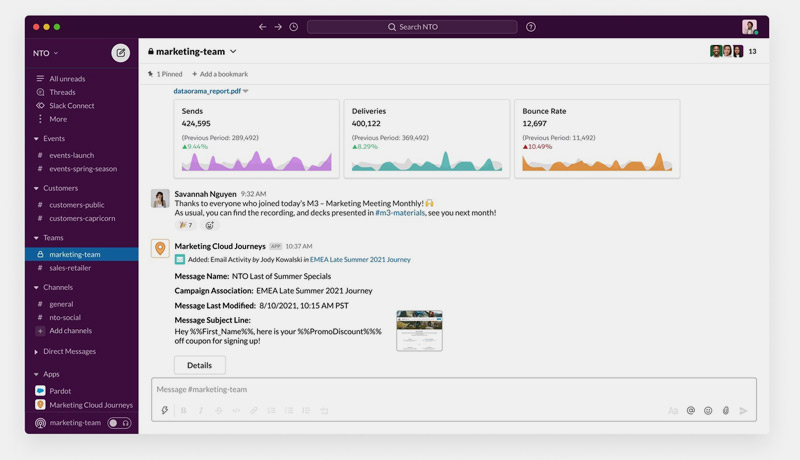800x460 pixels.
Task: Collapse the Events section in sidebar
Action: click(36, 139)
